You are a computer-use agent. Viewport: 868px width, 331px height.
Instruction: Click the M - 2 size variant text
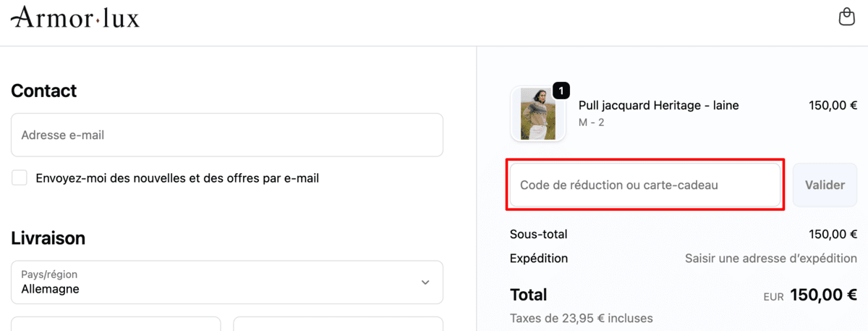click(591, 122)
